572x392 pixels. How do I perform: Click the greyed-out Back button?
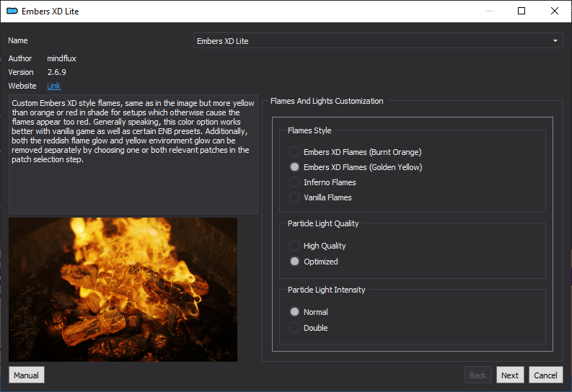tap(478, 375)
